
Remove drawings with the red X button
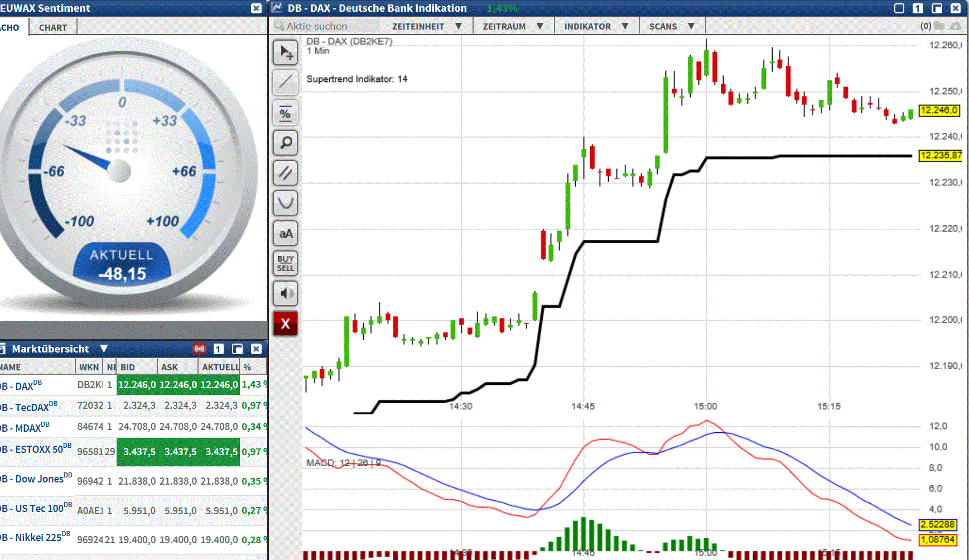click(285, 324)
